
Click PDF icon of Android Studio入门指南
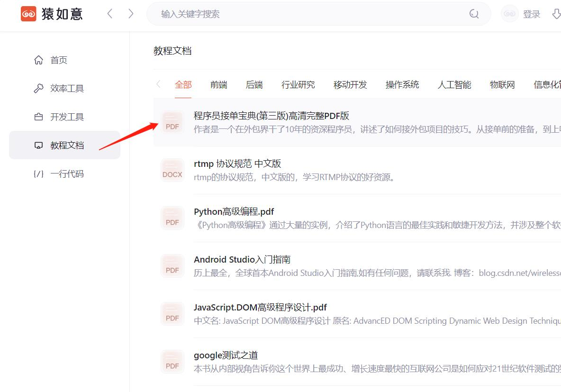(x=172, y=266)
